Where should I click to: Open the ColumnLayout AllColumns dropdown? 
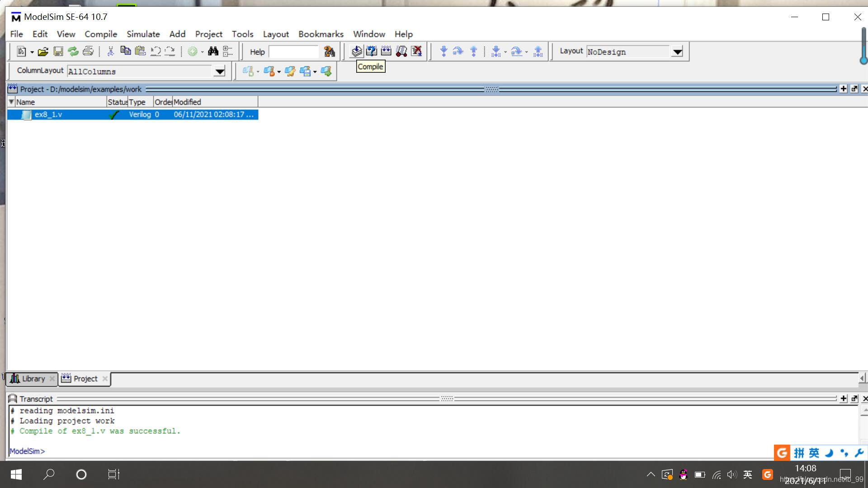(x=219, y=71)
